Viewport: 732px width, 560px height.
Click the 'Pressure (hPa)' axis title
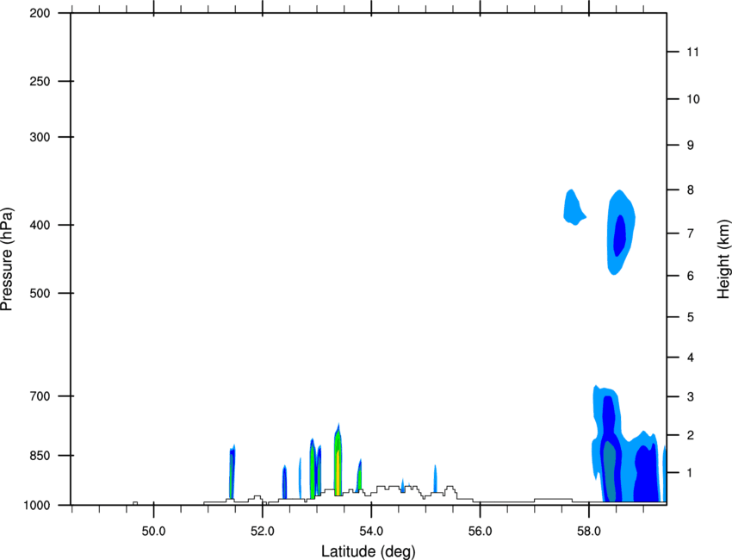(7, 259)
